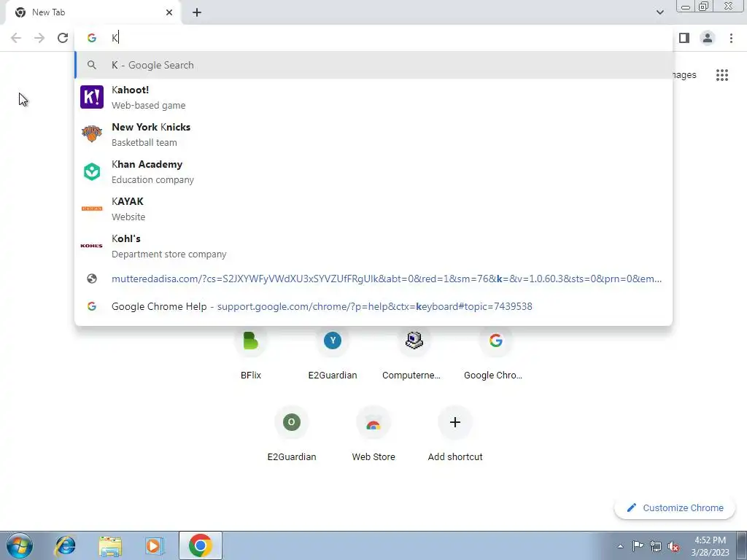This screenshot has height=560, width=747.
Task: Click the network tray icon
Action: click(656, 546)
